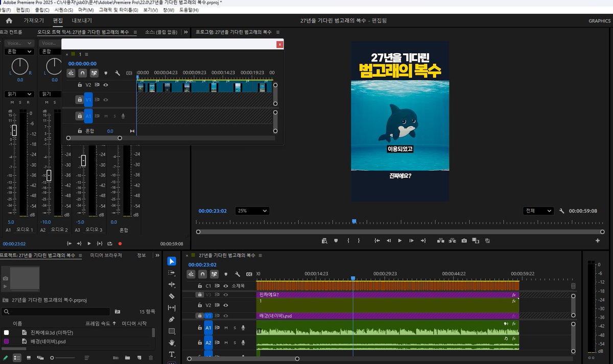Add marker in main timeline header
Image resolution: width=613 pixels, height=364 pixels.
tap(225, 274)
